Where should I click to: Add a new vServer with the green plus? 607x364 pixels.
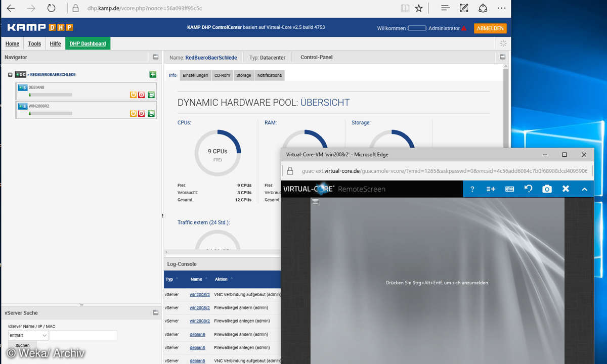pos(153,74)
